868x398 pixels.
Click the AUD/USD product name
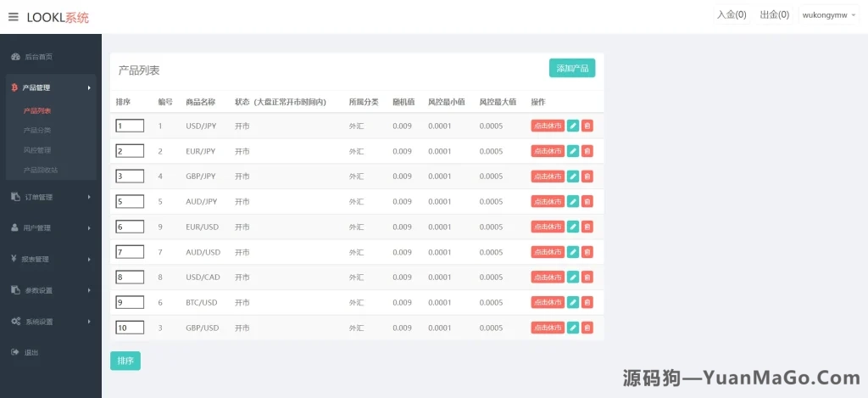(x=203, y=252)
